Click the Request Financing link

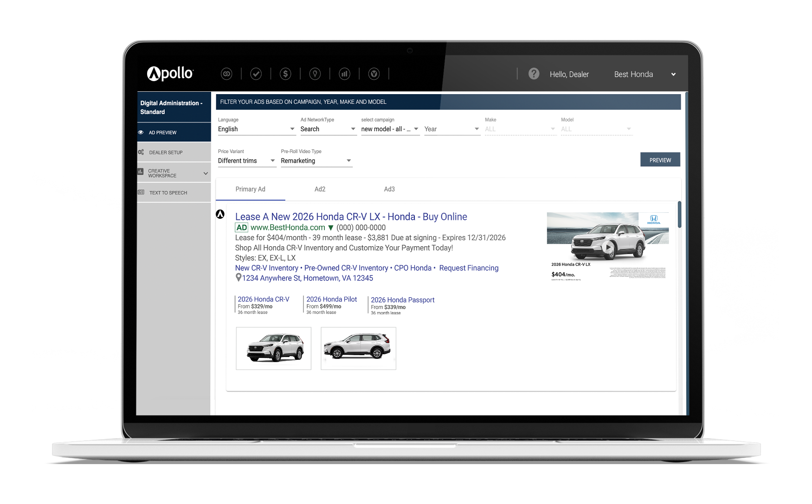click(469, 268)
